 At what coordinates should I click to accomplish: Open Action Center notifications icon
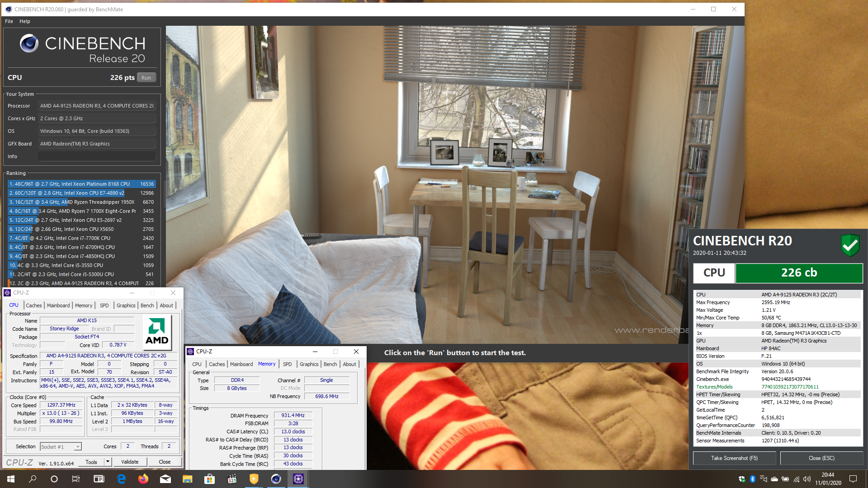(853, 479)
